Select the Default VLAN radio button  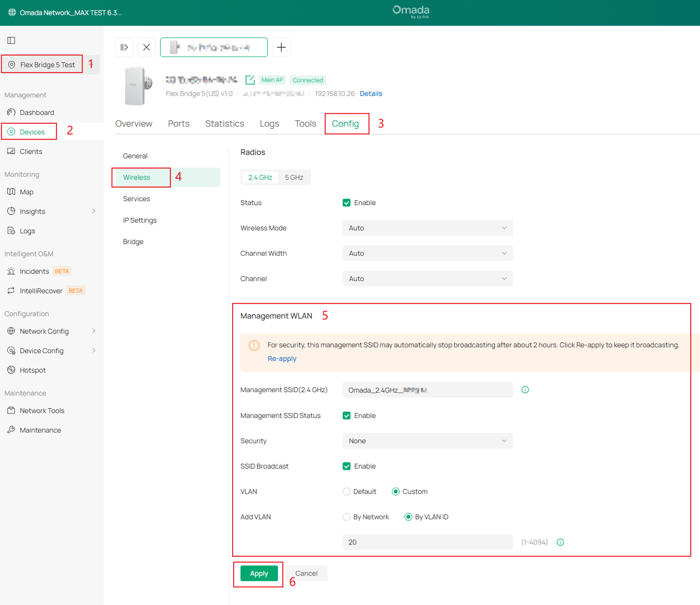coord(346,492)
